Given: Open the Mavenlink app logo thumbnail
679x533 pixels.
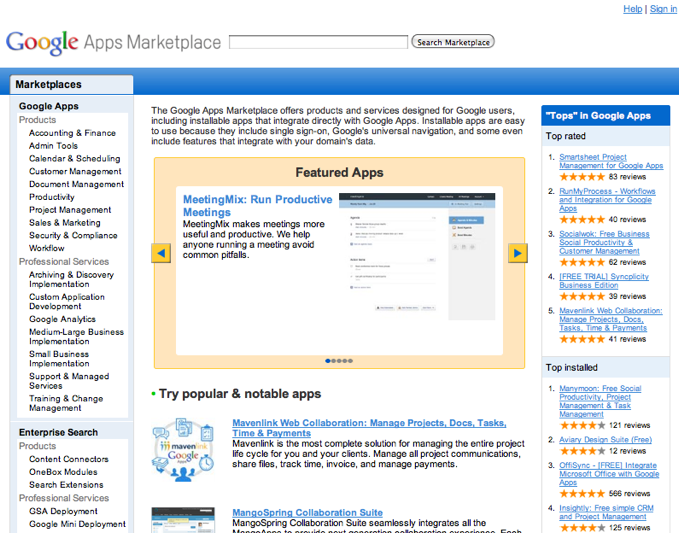Looking at the screenshot, I should [x=183, y=450].
